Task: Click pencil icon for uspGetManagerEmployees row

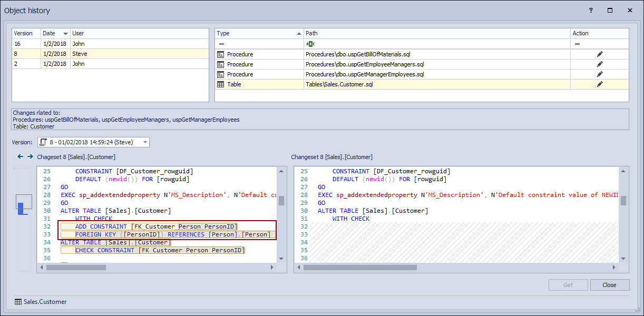Action: coord(599,74)
